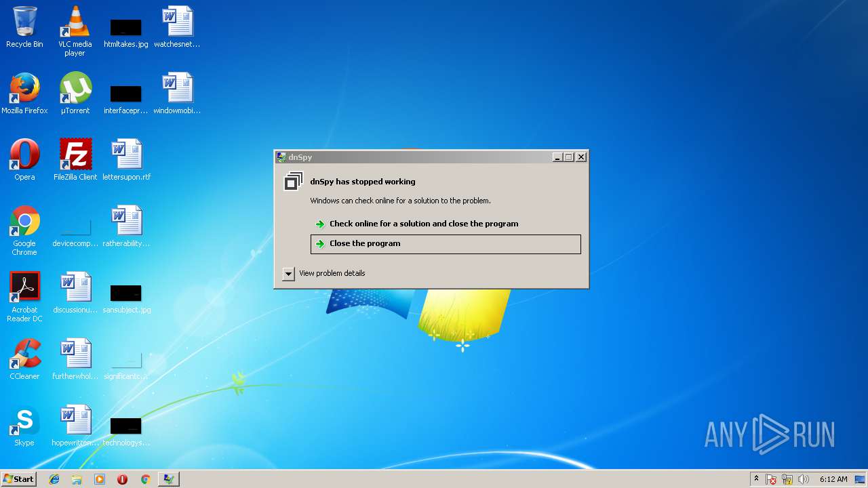This screenshot has height=488, width=868.
Task: Open Opera from the taskbar
Action: (122, 479)
